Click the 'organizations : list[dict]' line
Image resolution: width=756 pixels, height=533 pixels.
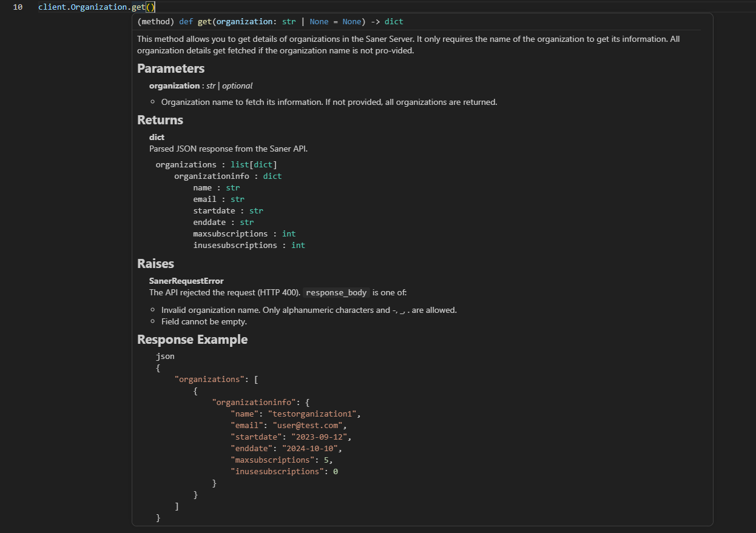pos(217,164)
